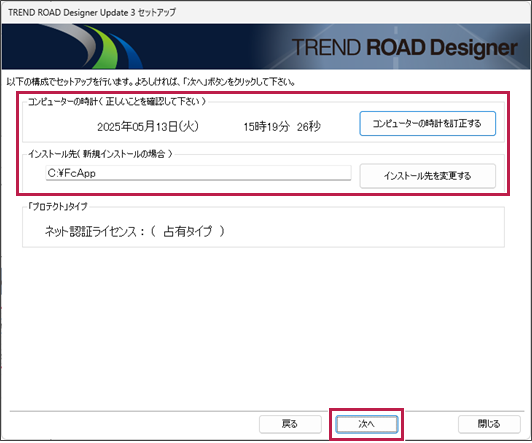Proceed by clicking the 次へ button
532x443 pixels.
point(366,424)
